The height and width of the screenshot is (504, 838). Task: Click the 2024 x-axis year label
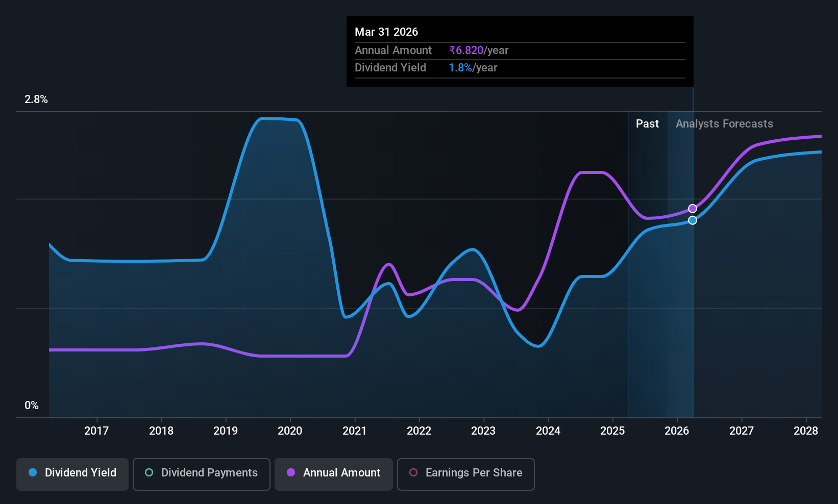(x=548, y=431)
